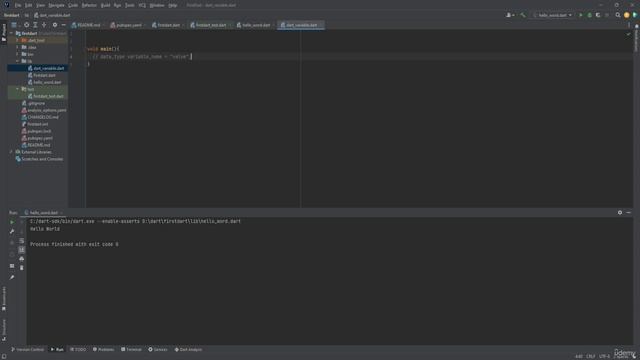Open the Help menu
Viewport: 640px width, 360px height.
point(173,5)
